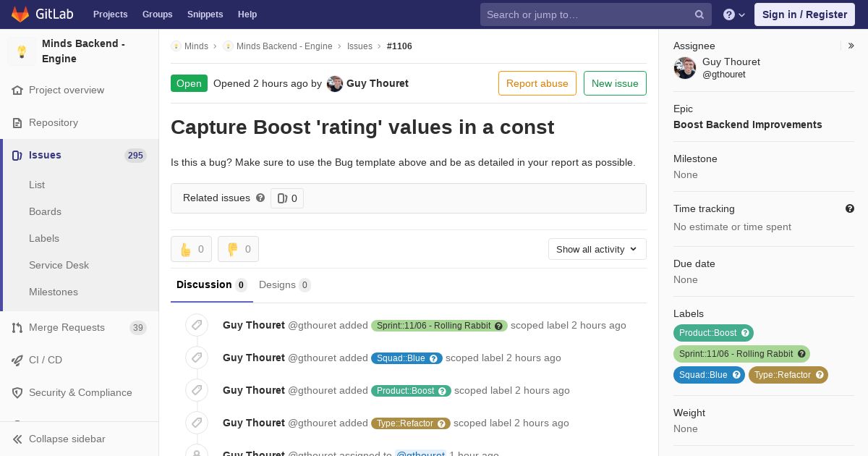Click the GitLab fox logo
Viewport: 868px width, 456px height.
tap(20, 14)
